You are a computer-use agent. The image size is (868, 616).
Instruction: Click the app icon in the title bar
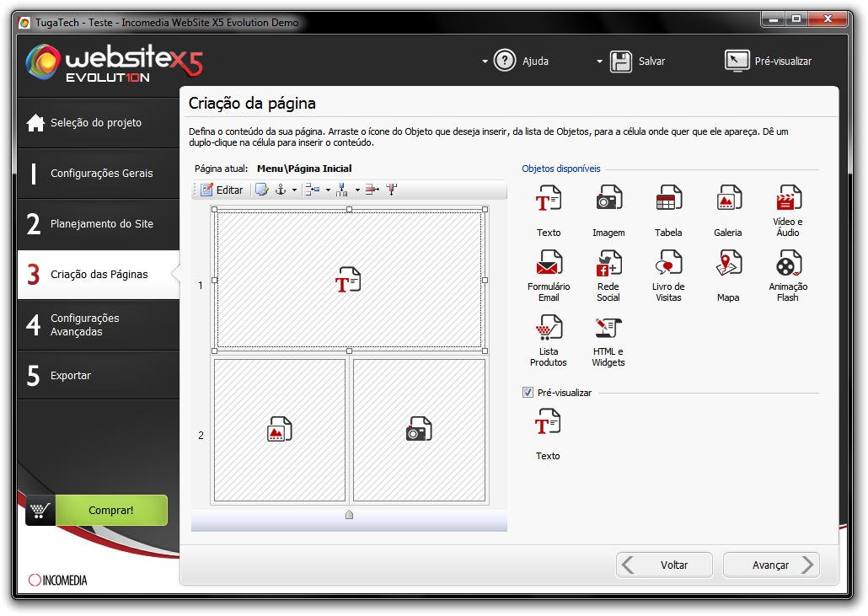(24, 23)
